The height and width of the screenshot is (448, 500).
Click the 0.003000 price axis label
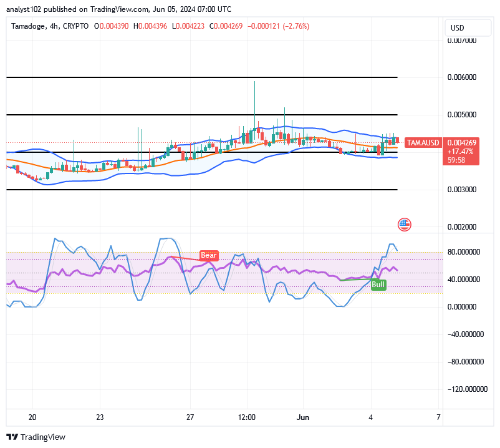(462, 190)
